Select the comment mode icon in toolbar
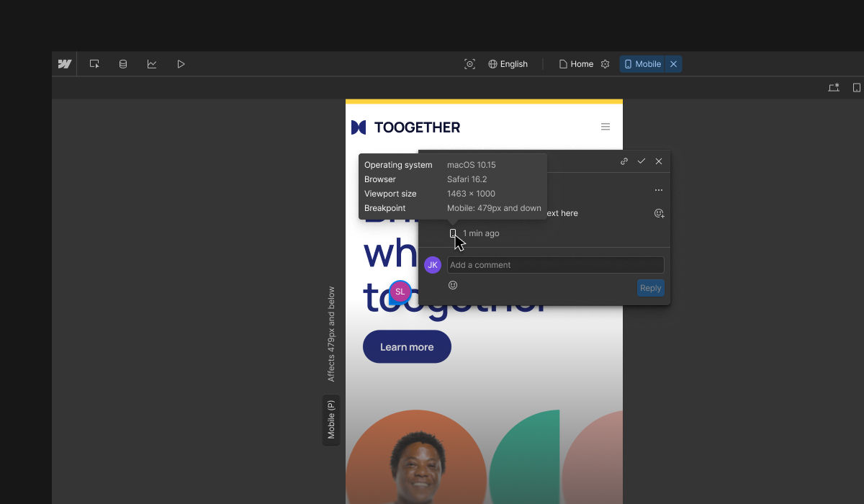Screen dimensions: 864x504 click(x=94, y=63)
